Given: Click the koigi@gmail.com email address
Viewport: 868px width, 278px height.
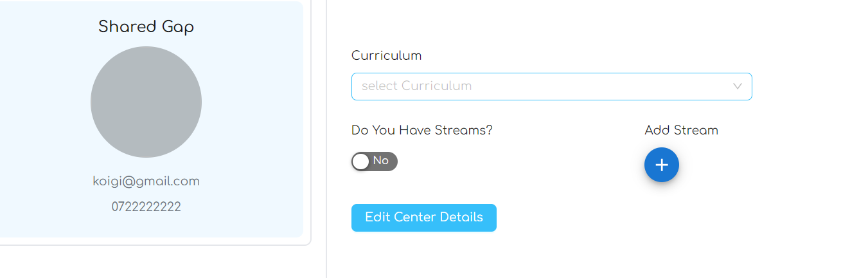Looking at the screenshot, I should (146, 181).
